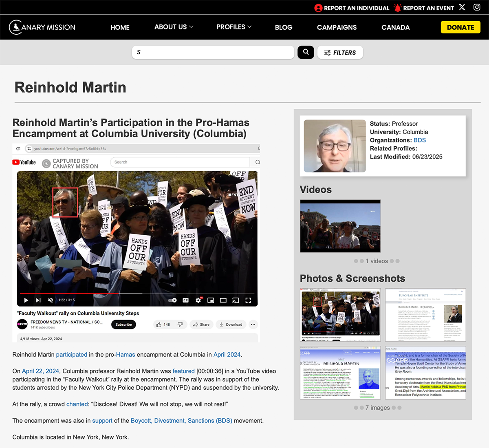The height and width of the screenshot is (448, 489).
Task: Click the thumbs-up like icon
Action: pyautogui.click(x=159, y=325)
